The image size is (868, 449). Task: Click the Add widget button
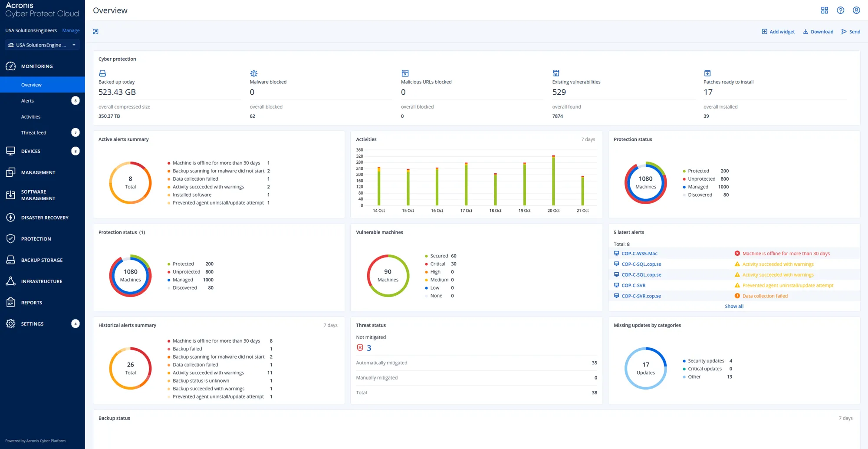[x=778, y=32]
